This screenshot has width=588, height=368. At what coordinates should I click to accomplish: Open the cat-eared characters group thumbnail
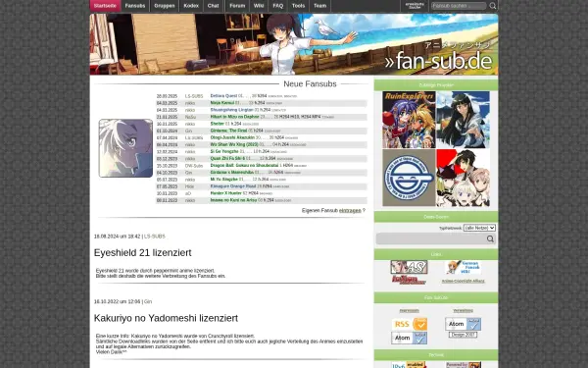(464, 178)
